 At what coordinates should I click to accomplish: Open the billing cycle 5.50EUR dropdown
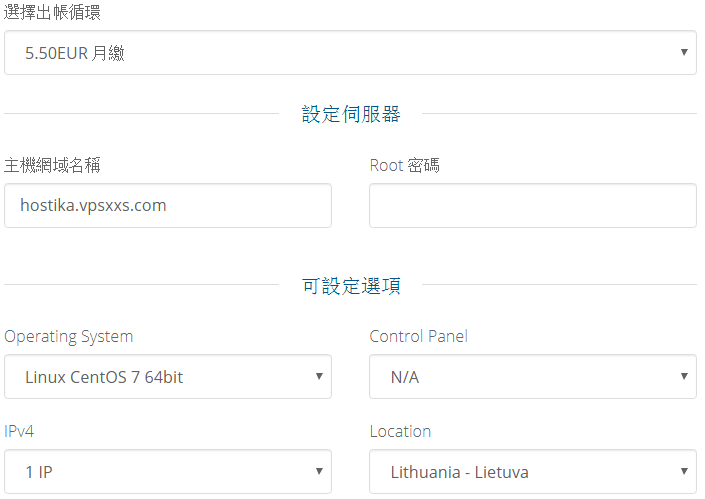tap(350, 53)
